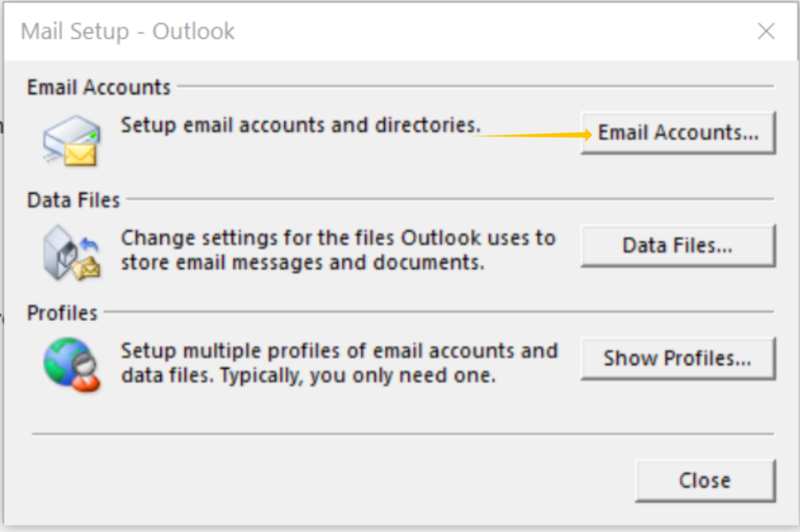Click the Profiles globe user icon

click(71, 365)
